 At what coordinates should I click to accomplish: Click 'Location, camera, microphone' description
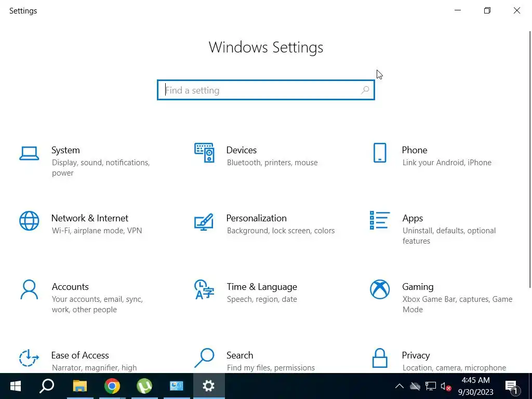[454, 368]
